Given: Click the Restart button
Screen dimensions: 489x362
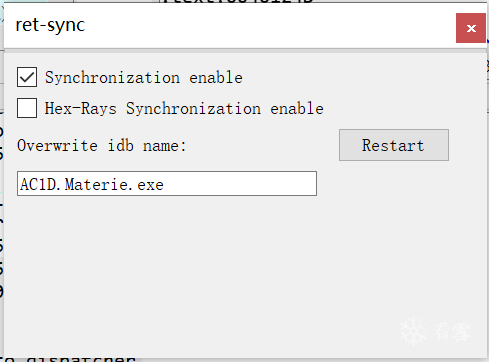Looking at the screenshot, I should [394, 145].
